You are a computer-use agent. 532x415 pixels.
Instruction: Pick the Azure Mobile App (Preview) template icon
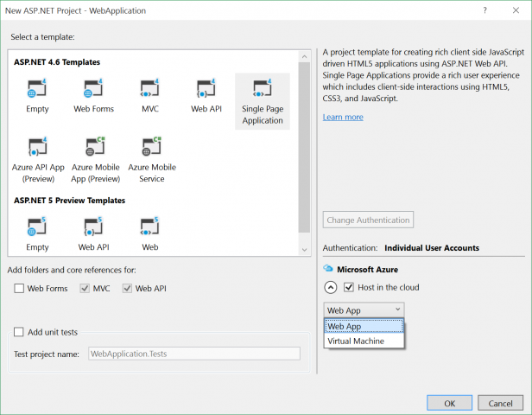pyautogui.click(x=95, y=147)
